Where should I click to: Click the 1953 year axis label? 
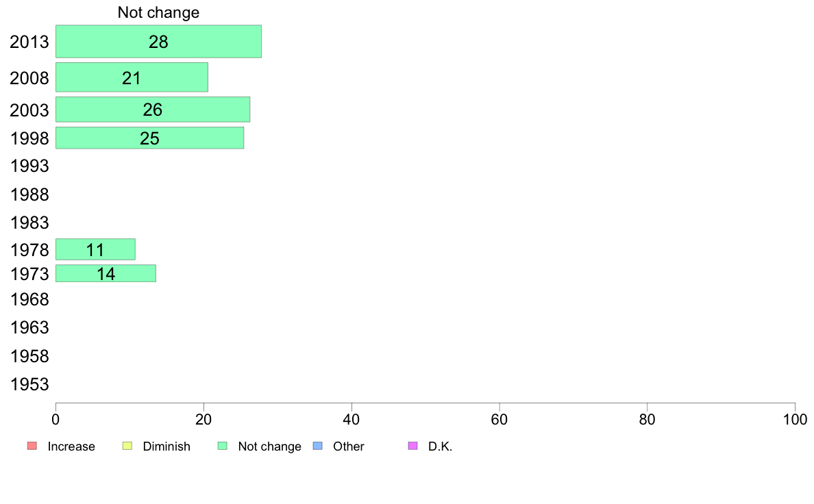click(x=29, y=385)
